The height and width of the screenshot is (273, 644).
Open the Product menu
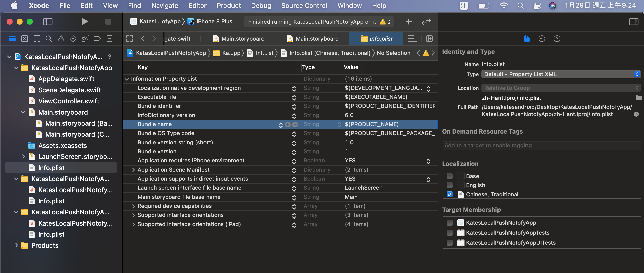[228, 6]
